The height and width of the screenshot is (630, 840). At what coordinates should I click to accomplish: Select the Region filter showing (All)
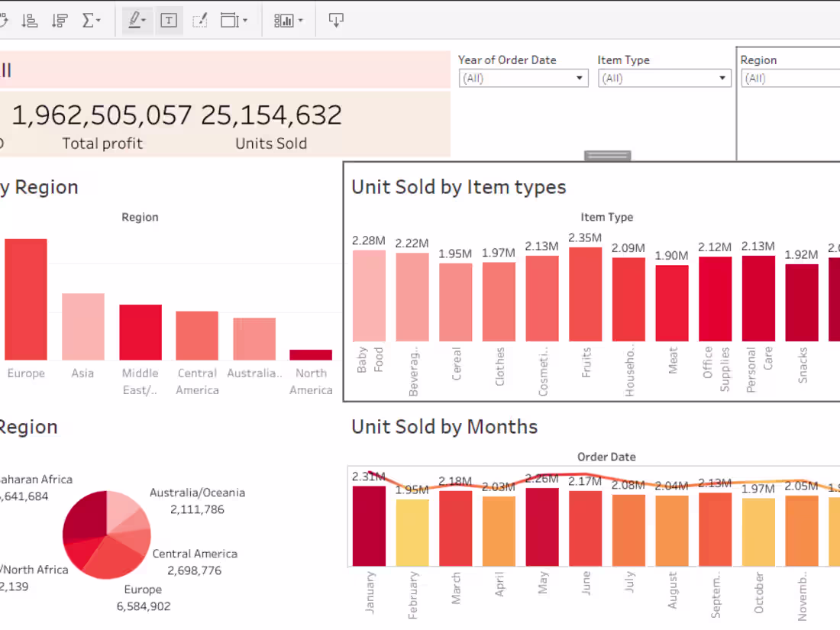click(x=789, y=78)
